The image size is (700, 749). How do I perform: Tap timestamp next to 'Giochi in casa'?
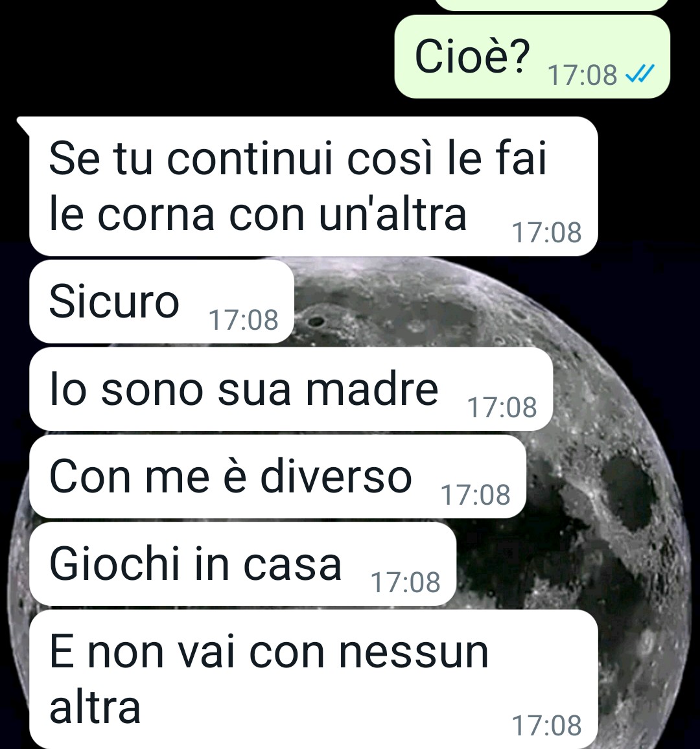(x=405, y=582)
